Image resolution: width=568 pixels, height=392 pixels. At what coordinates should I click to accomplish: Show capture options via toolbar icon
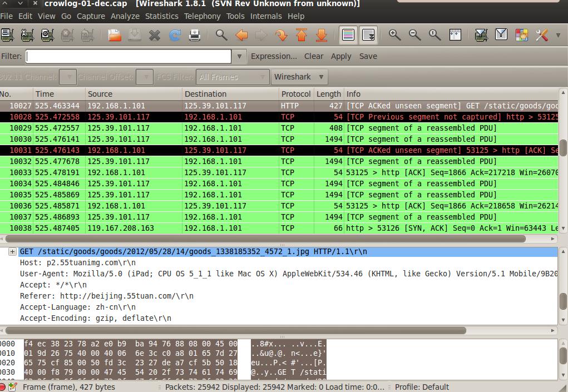(x=27, y=35)
